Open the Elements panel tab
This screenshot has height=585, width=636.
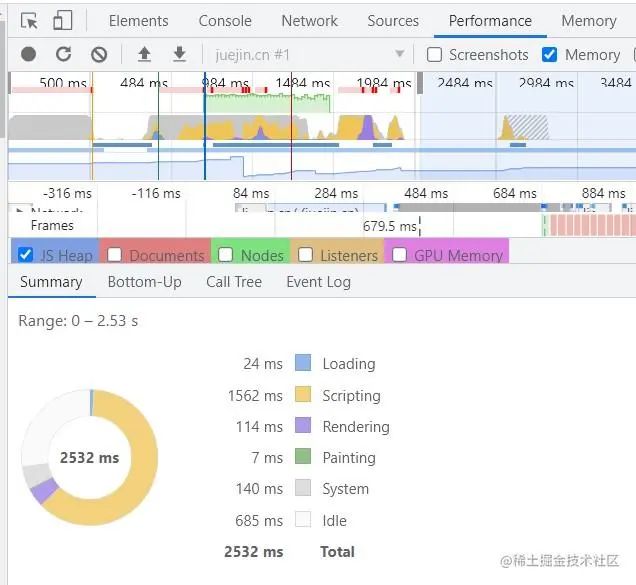(138, 21)
